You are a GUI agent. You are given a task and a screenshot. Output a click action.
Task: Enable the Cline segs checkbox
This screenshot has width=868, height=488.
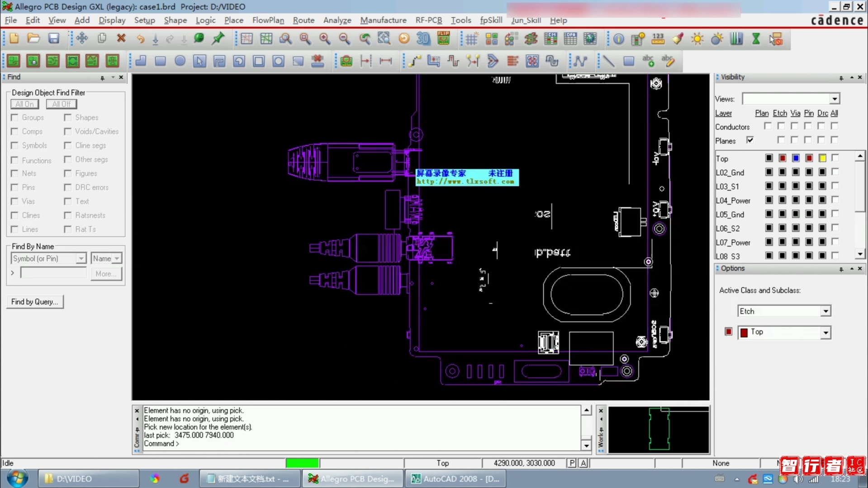tap(68, 146)
